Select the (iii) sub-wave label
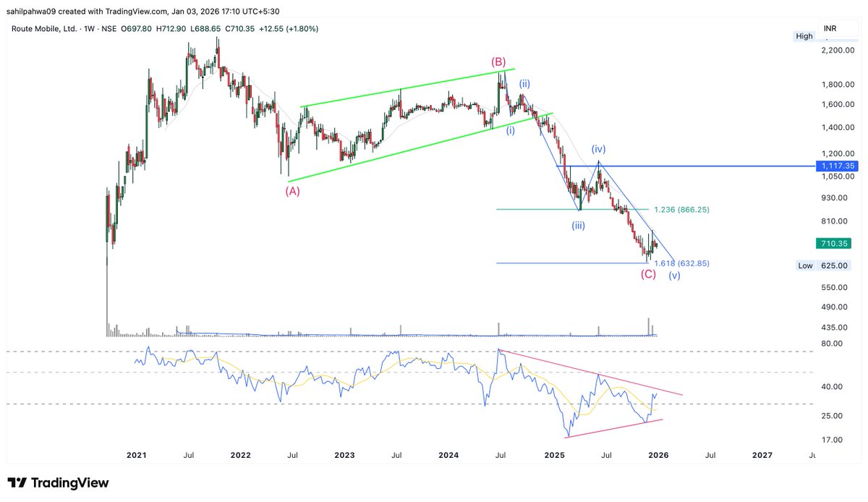The image size is (868, 502). coord(579,226)
